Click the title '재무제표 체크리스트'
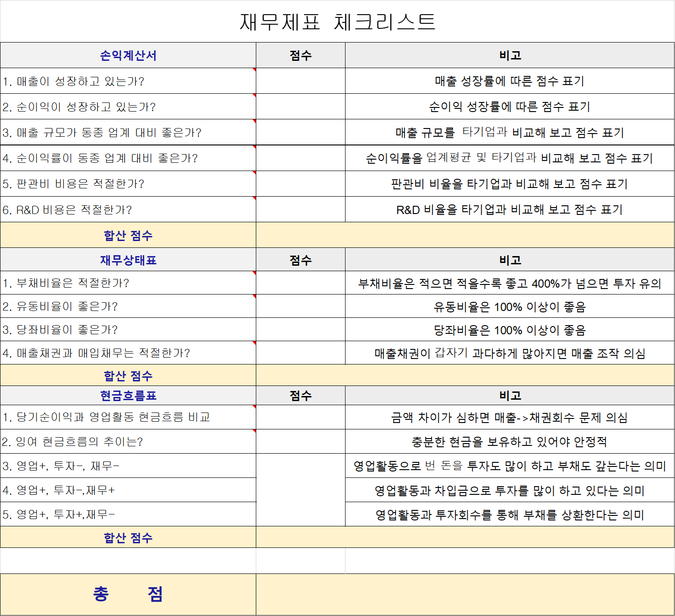675x616 pixels. 337,22
